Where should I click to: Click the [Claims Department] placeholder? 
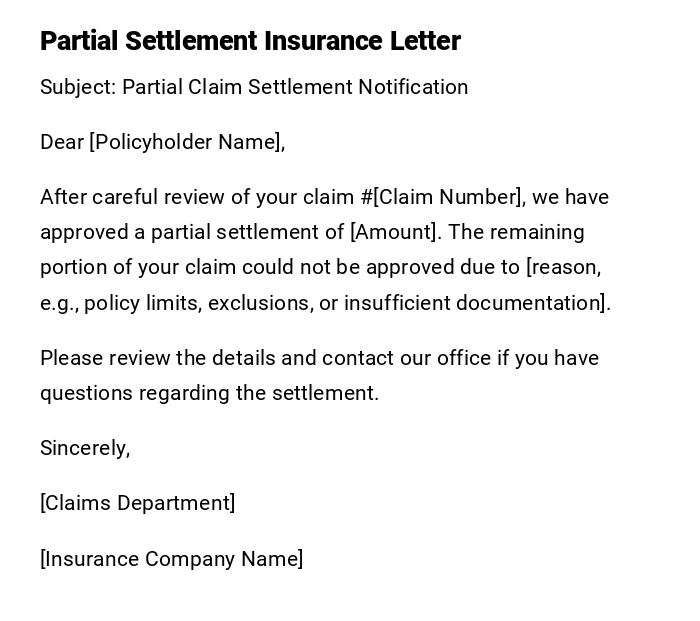(x=137, y=503)
